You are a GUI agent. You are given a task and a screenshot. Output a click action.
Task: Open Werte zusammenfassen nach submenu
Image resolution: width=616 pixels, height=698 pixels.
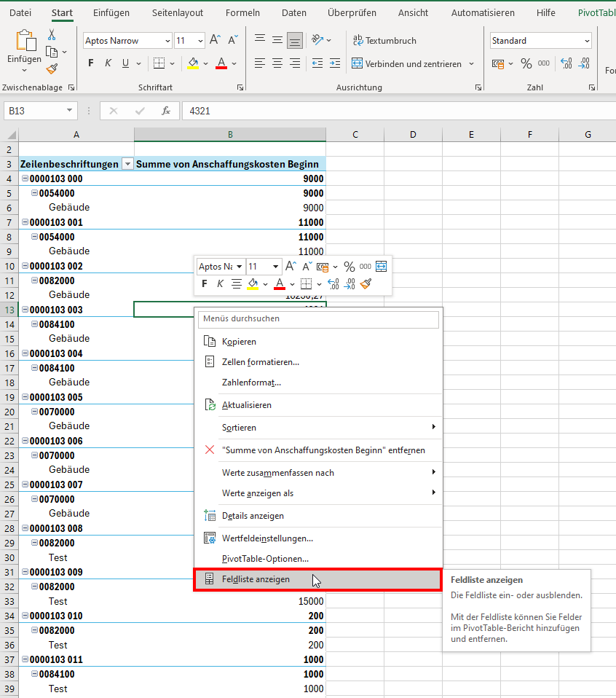pos(318,473)
